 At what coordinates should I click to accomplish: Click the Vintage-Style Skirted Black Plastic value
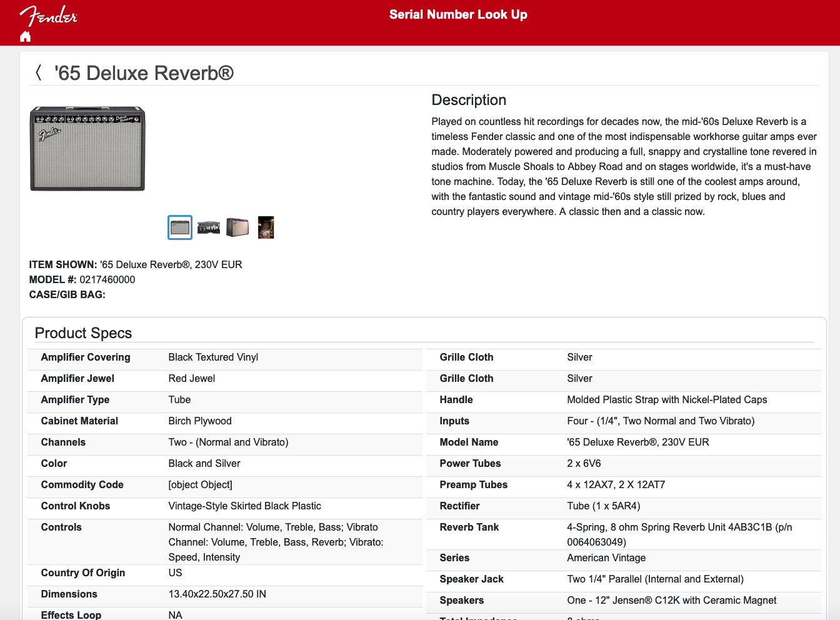tap(245, 506)
